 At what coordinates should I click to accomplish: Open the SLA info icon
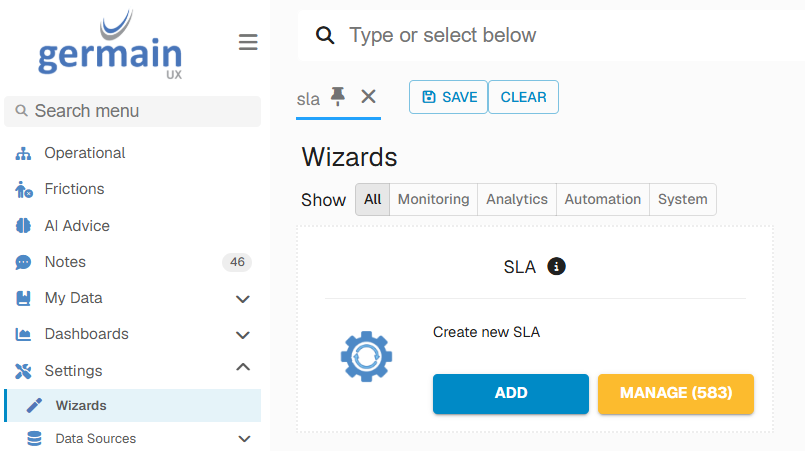click(x=556, y=267)
